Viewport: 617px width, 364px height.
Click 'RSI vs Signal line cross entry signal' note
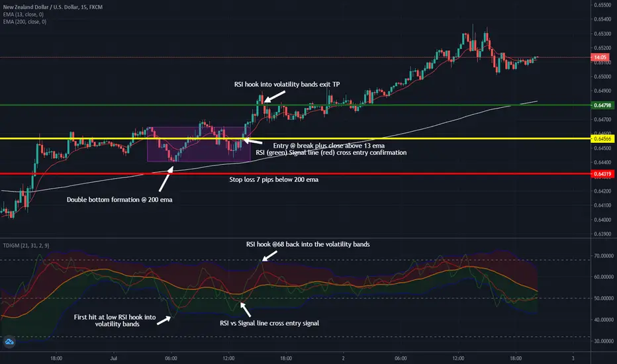[269, 324]
